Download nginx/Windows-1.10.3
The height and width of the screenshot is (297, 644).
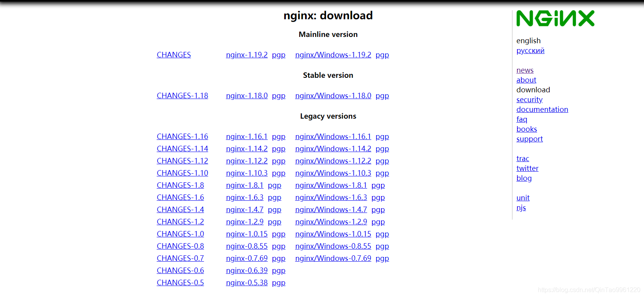pyautogui.click(x=333, y=173)
